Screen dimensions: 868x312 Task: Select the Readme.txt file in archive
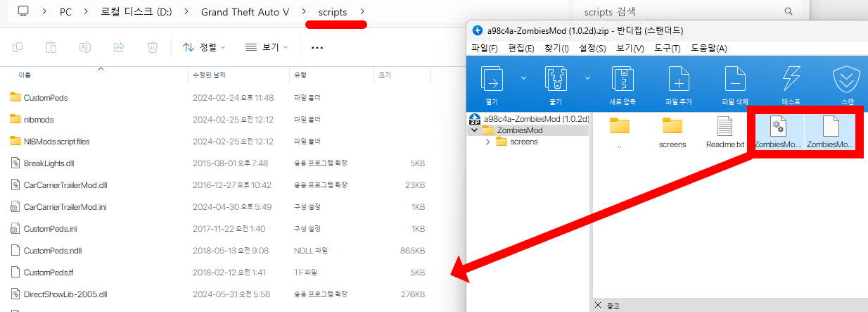(x=725, y=132)
